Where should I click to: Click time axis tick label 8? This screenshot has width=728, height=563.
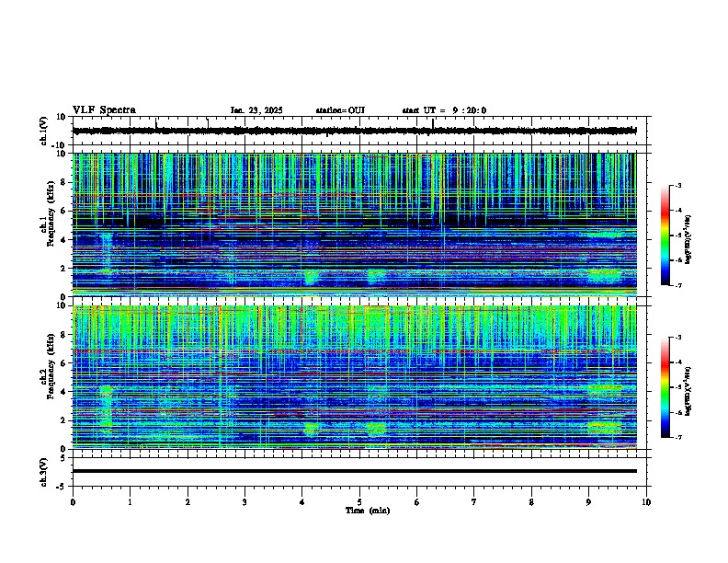click(x=531, y=502)
